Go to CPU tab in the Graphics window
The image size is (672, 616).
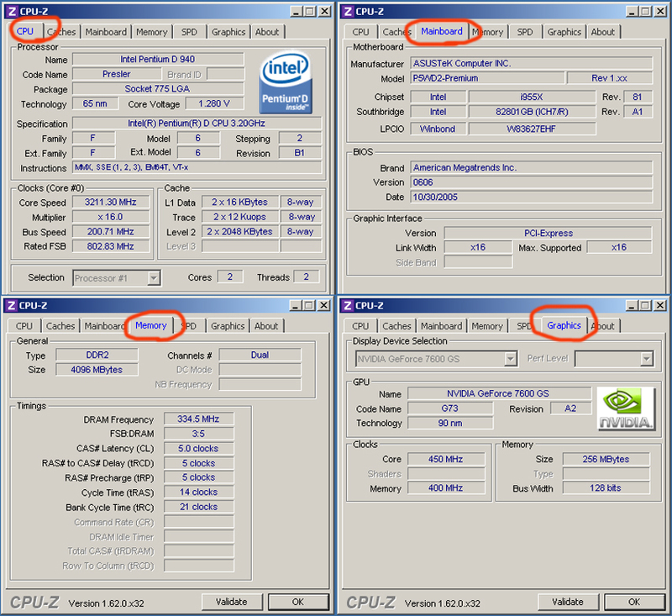pos(360,326)
